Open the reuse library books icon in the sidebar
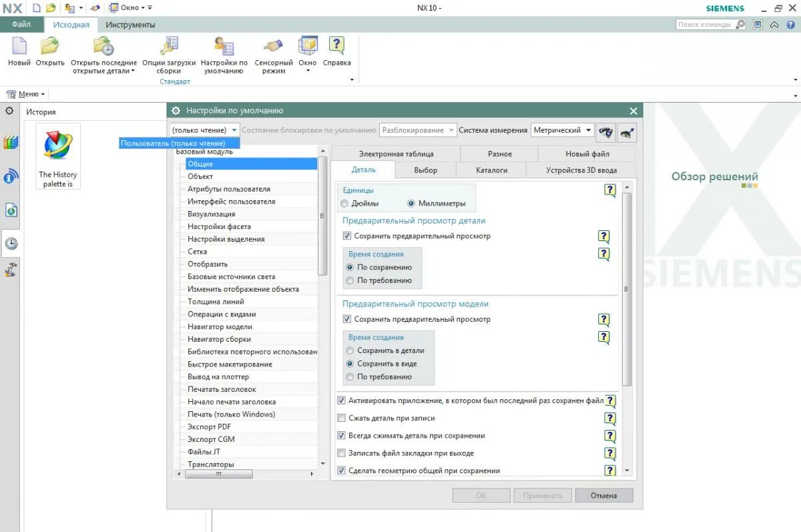 click(x=11, y=142)
